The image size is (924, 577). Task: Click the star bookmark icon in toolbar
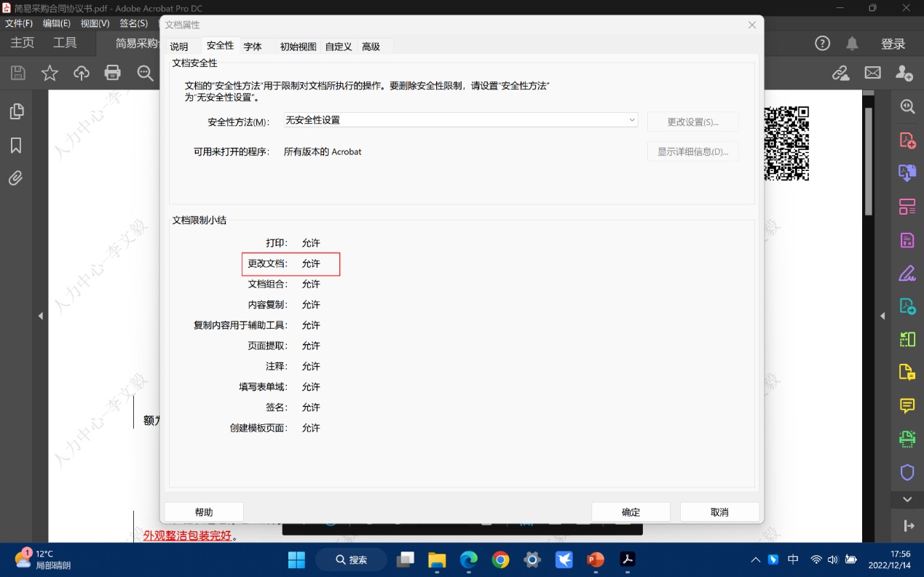click(x=50, y=73)
